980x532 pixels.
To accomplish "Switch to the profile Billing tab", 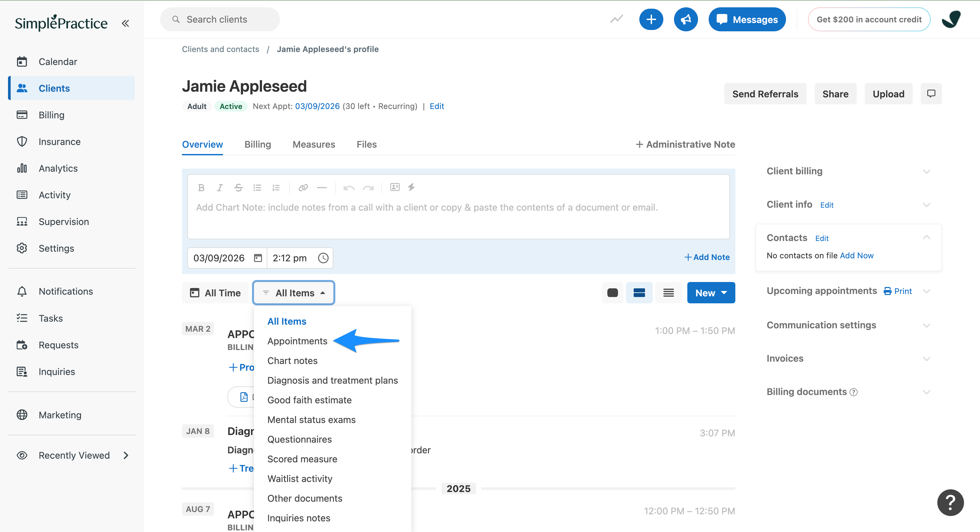I will click(258, 144).
